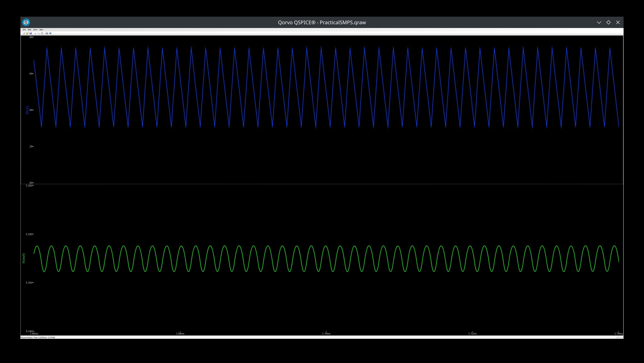Screen dimensions: 644x363
Task: Click the Save floppy disk icon
Action: click(31, 33)
